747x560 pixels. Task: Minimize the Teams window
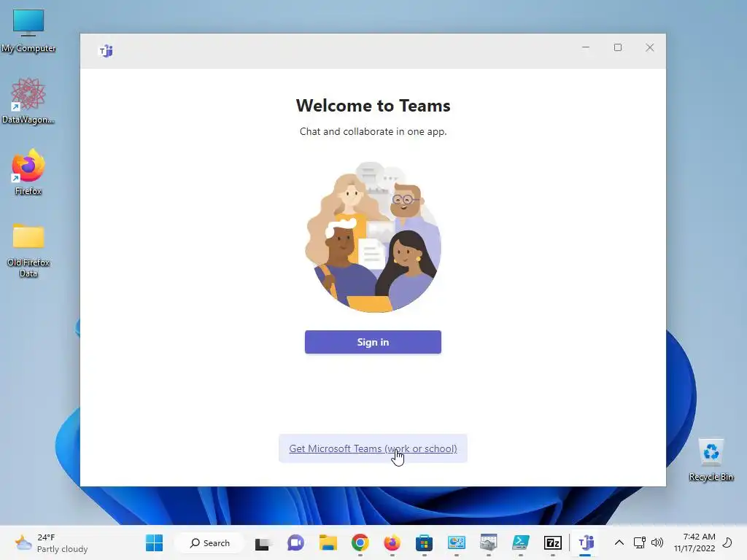tap(586, 47)
